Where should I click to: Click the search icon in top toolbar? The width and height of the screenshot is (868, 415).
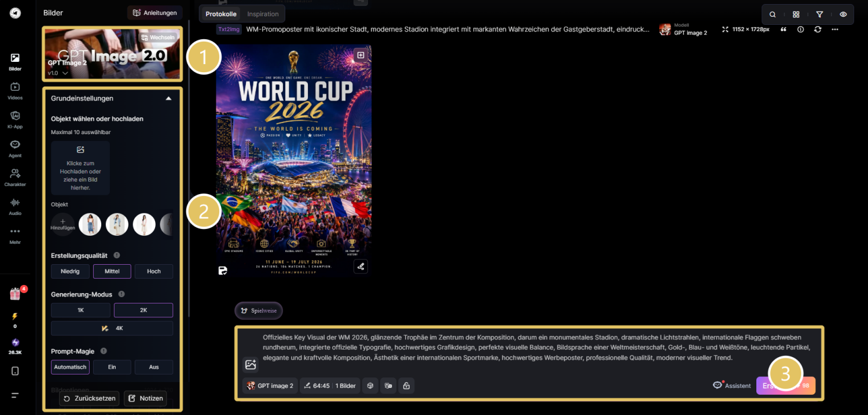tap(773, 14)
